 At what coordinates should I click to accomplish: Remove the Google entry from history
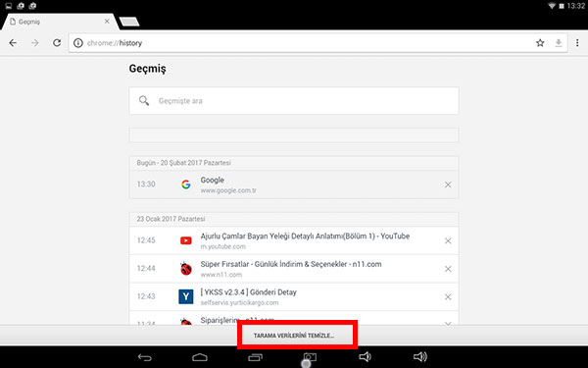[x=448, y=184]
